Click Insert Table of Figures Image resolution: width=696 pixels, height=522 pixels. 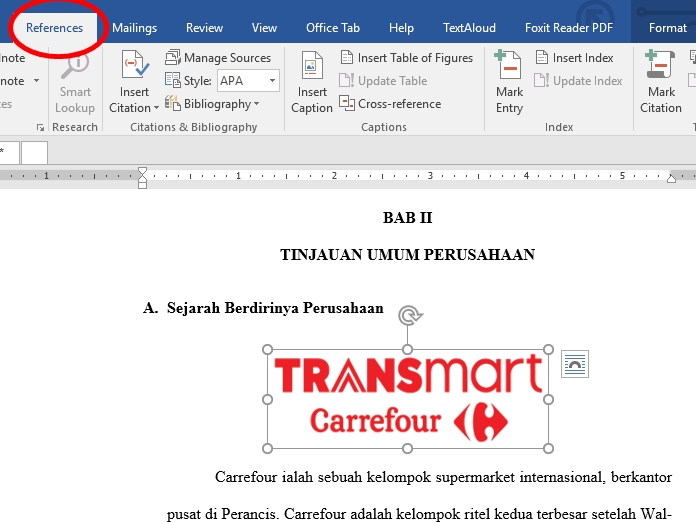pyautogui.click(x=407, y=58)
